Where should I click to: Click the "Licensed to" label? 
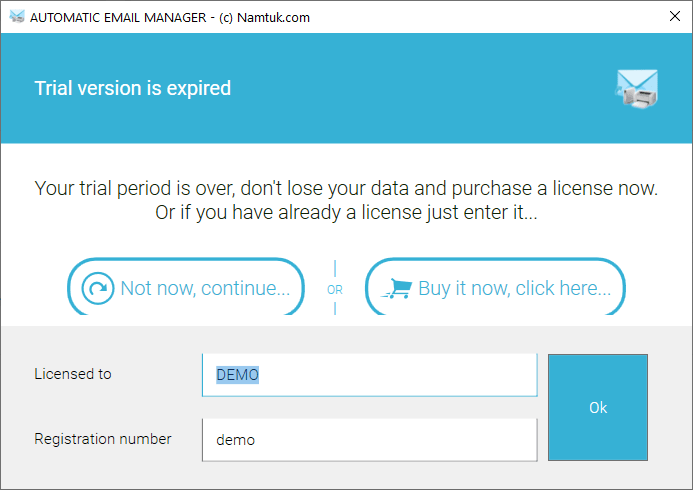click(x=73, y=374)
